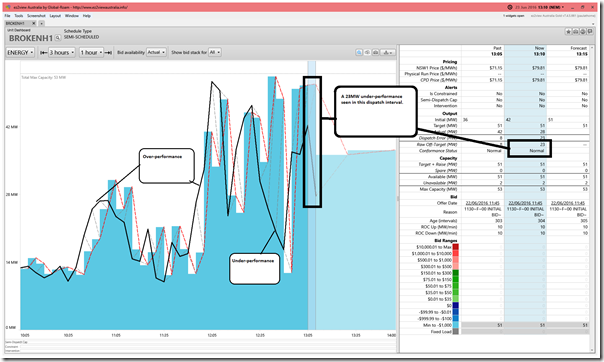Image resolution: width=604 pixels, height=362 pixels.
Task: Open the 1 hour forecast dropdown
Action: pos(91,52)
